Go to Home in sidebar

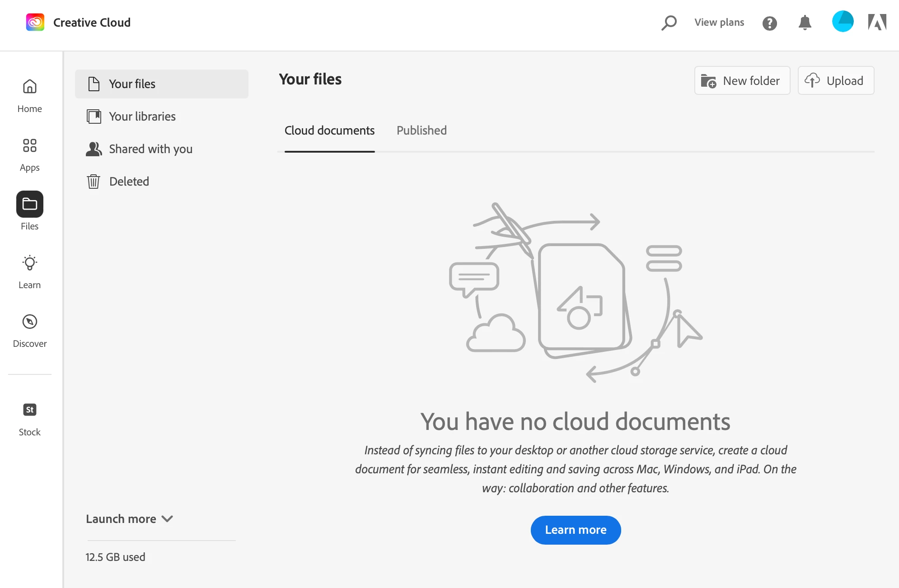point(29,96)
